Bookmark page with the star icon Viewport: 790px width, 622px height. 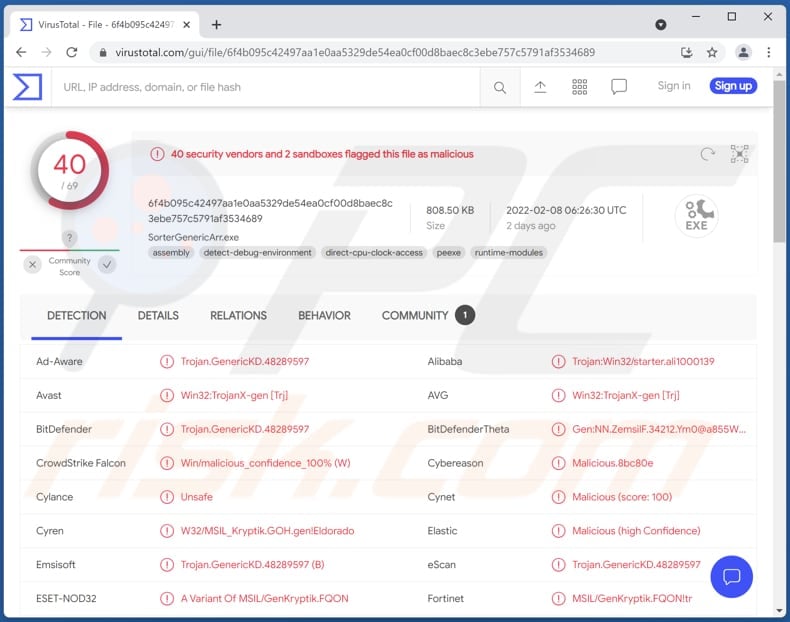(712, 52)
